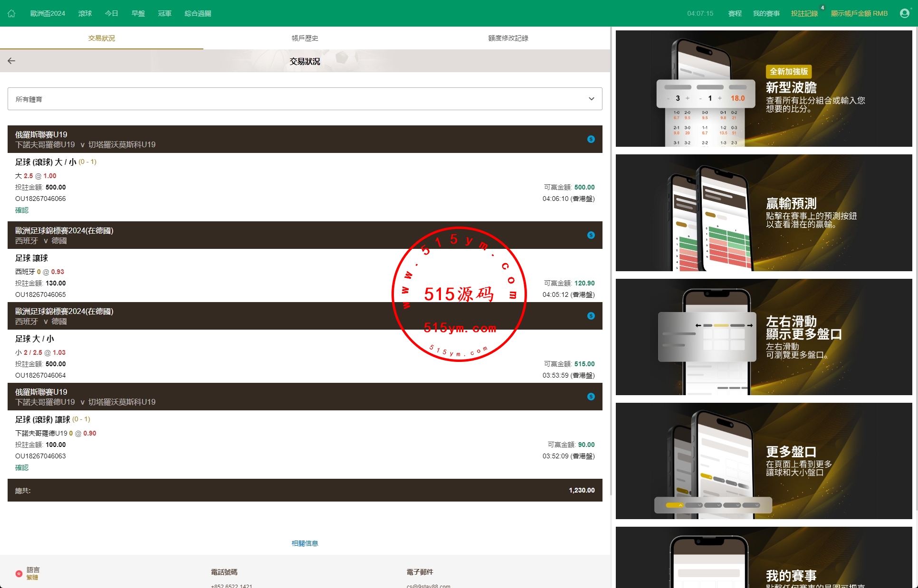Screen dimensions: 918x588
Task: Click the home icon in top bar
Action: [11, 13]
